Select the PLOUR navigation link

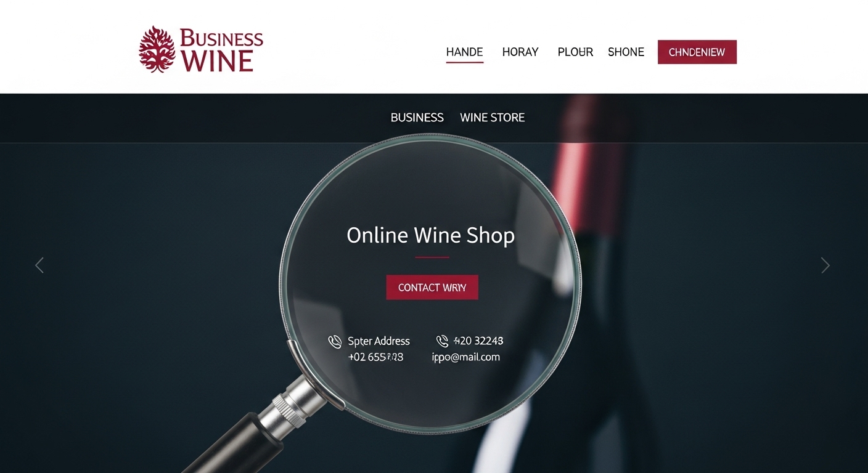575,52
